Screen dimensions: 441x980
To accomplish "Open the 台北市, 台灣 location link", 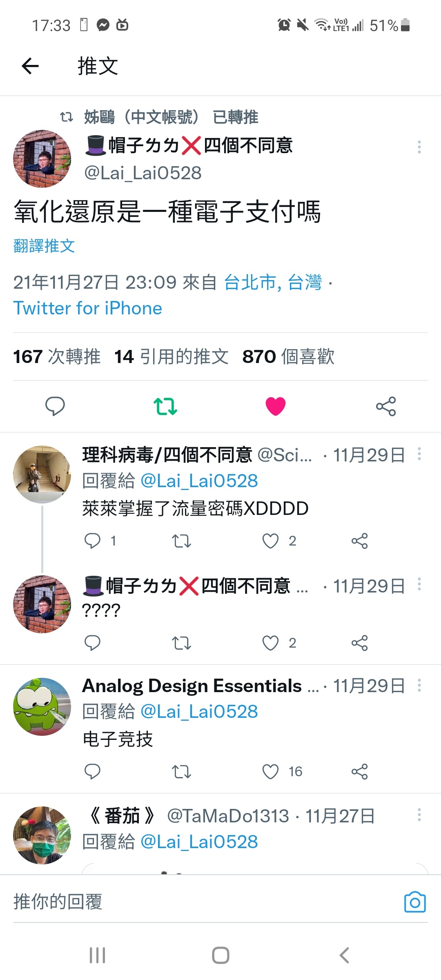I will point(273,282).
